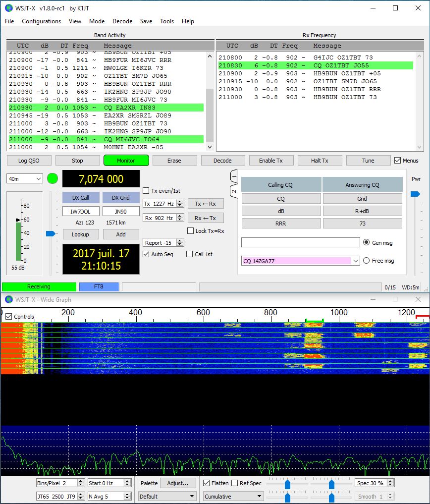Click the Pwr power slider handle
This screenshot has height=504, width=430.
pyautogui.click(x=415, y=194)
